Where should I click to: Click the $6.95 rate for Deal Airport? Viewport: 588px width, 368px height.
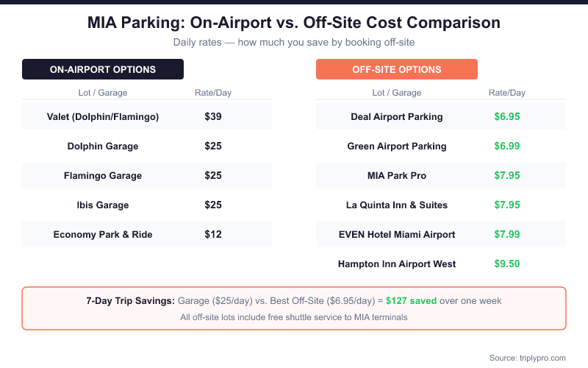pyautogui.click(x=507, y=116)
